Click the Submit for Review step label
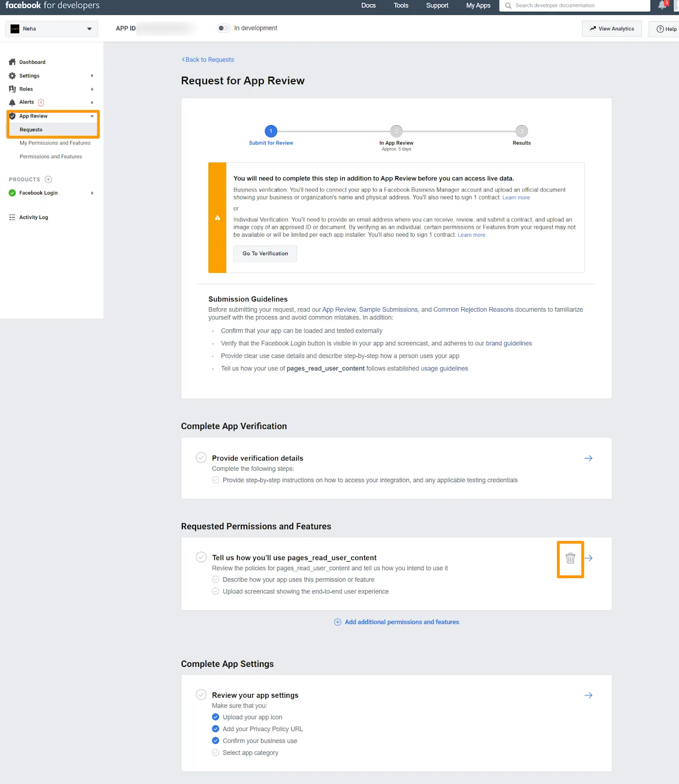Image resolution: width=679 pixels, height=784 pixels. click(x=271, y=143)
